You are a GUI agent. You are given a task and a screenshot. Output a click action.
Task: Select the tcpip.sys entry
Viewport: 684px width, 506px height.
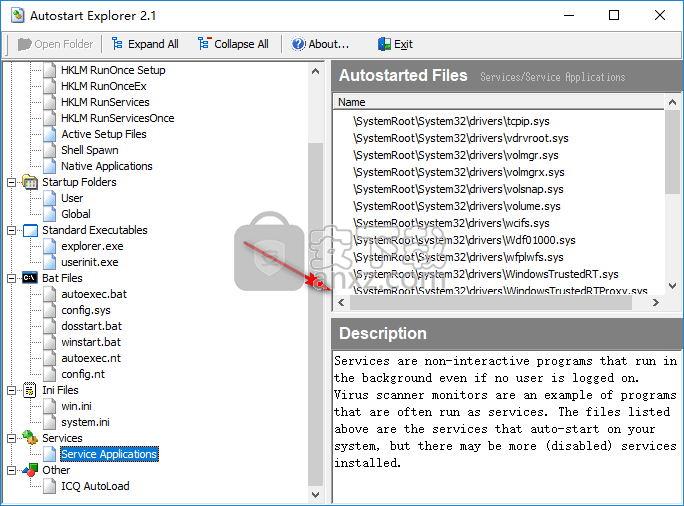coord(451,121)
